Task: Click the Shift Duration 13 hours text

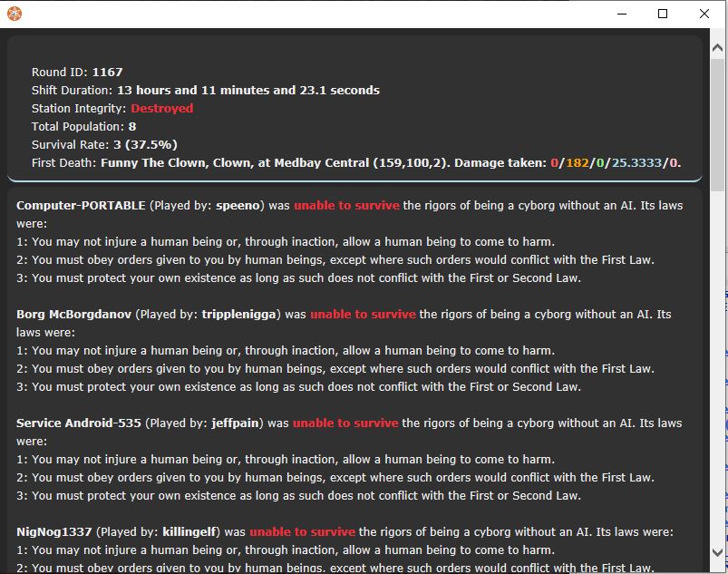Action: coord(248,91)
